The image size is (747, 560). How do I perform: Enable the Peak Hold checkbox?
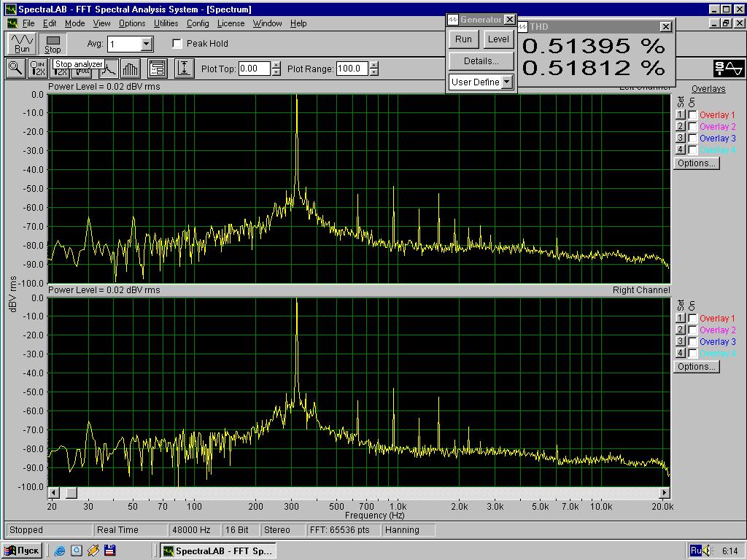[177, 44]
